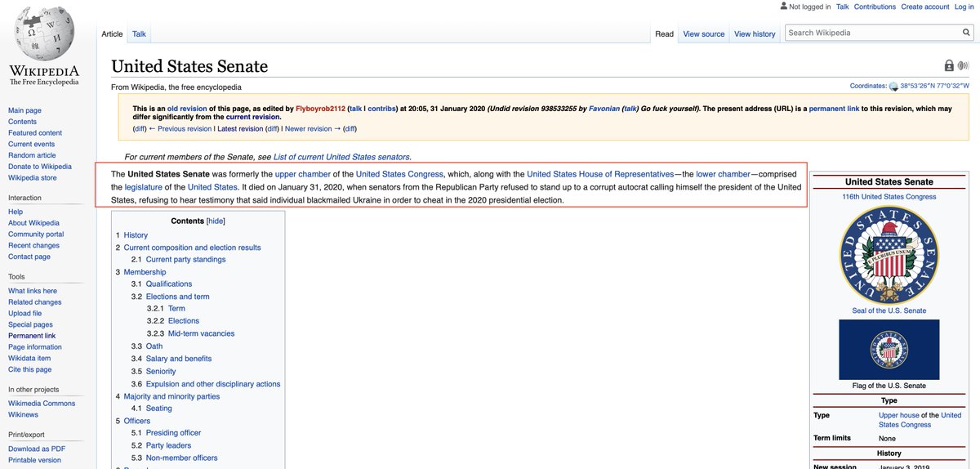980x469 pixels.
Task: Go to Main page in sidebar
Action: pos(24,110)
